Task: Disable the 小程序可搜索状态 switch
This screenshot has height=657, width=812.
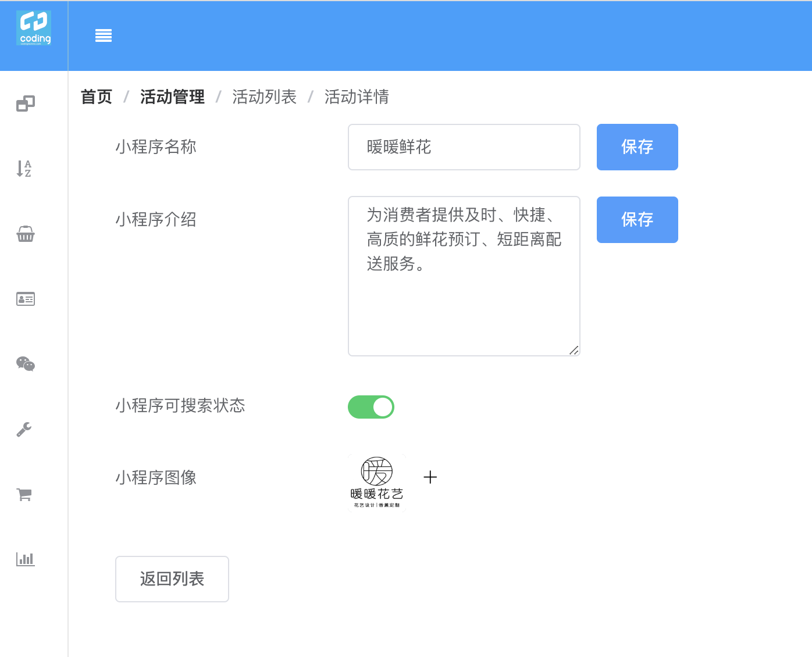Action: 371,407
